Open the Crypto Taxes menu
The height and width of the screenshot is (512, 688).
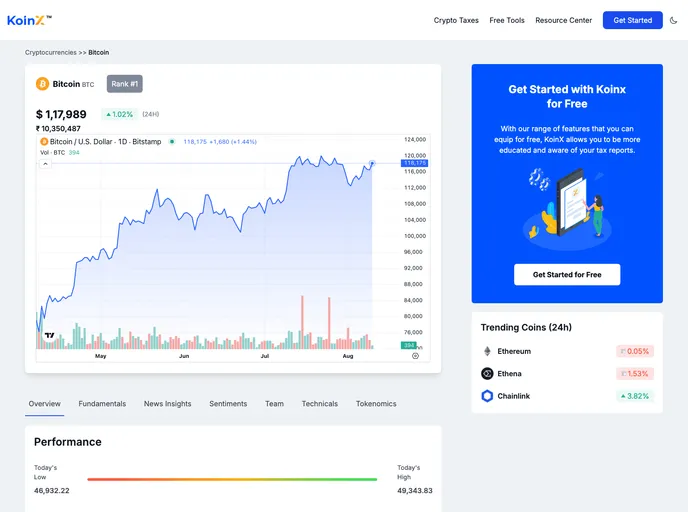(x=456, y=20)
